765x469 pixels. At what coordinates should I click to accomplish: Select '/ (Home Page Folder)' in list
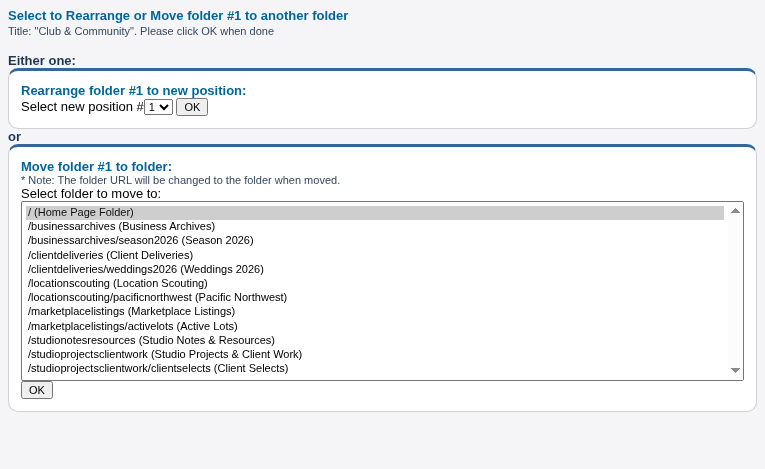[375, 213]
